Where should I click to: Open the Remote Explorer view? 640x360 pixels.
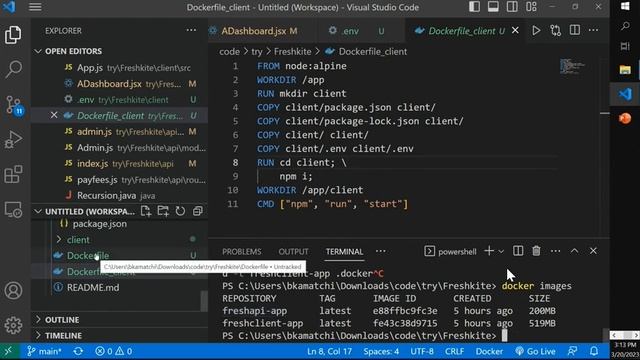click(13, 210)
